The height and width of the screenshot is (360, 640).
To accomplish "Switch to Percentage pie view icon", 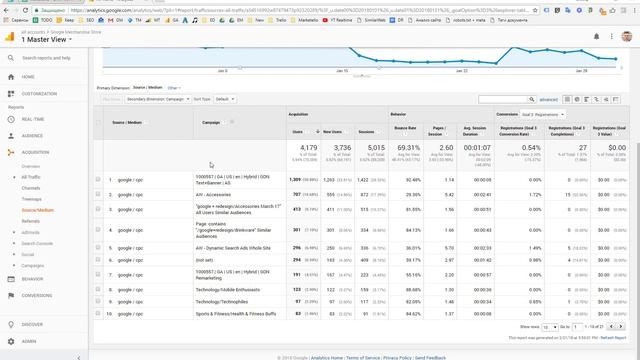I will tap(577, 99).
